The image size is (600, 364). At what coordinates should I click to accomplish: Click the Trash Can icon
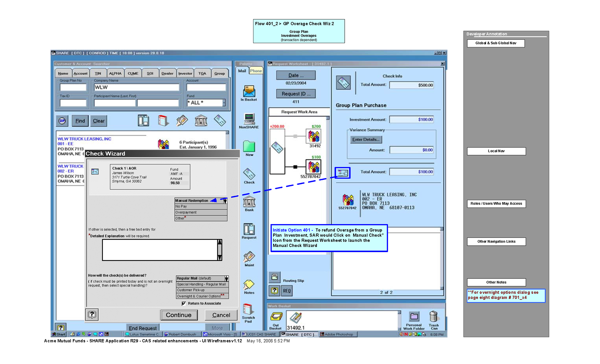433,317
